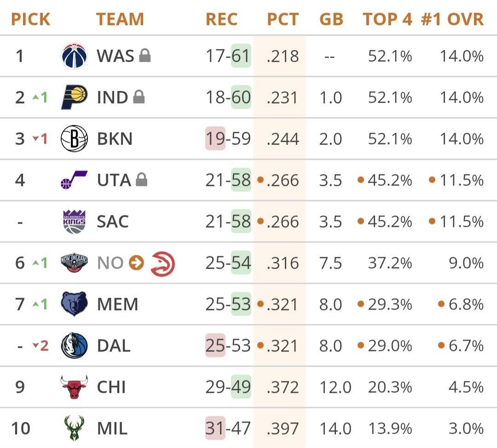The width and height of the screenshot is (497, 448).
Task: Click the #1 OVR column header
Action: 452,19
